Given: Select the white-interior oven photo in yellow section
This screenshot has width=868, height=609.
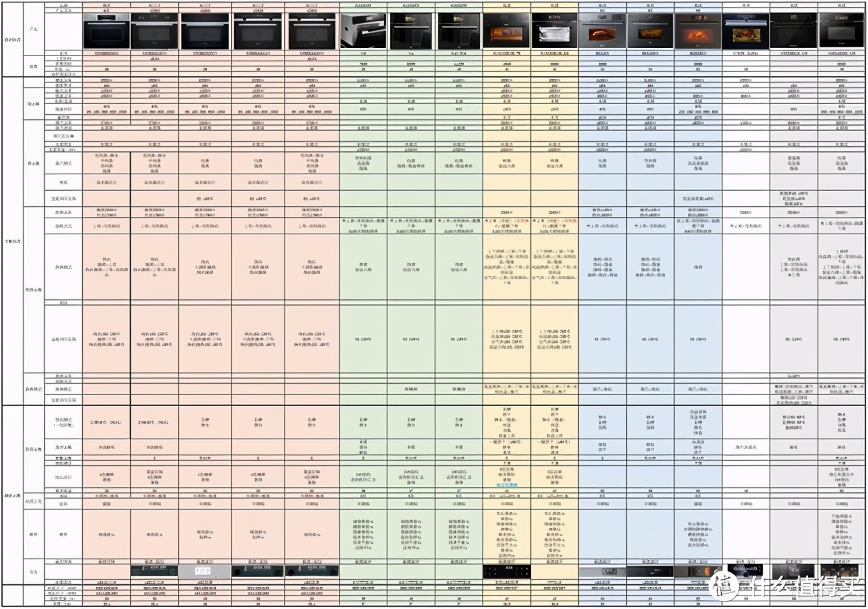Looking at the screenshot, I should coord(554,30).
